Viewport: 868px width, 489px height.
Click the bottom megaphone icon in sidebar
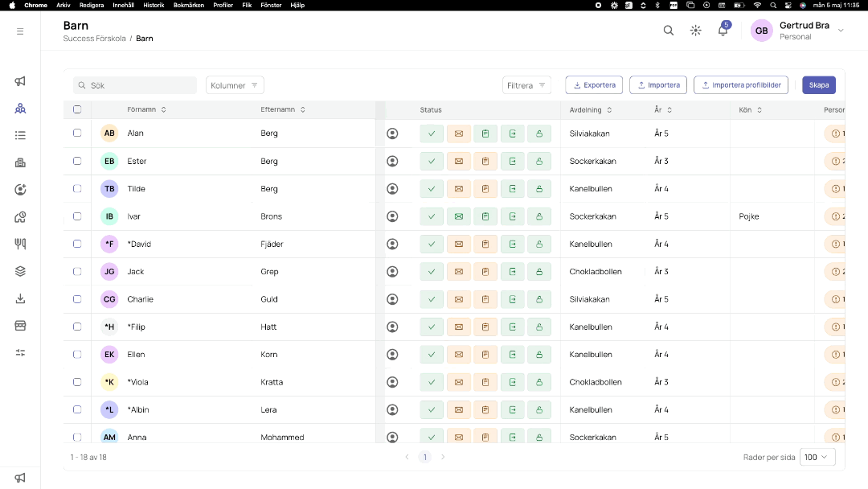[x=20, y=478]
